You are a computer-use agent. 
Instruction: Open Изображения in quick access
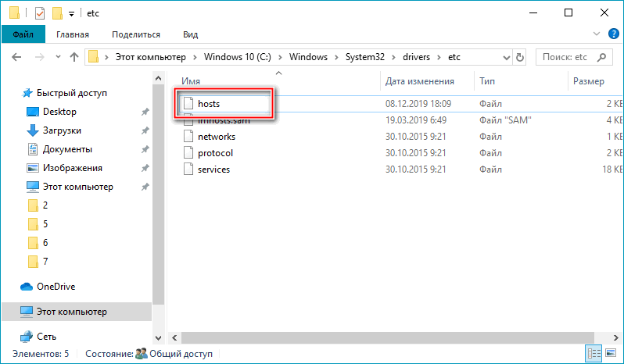(x=73, y=168)
